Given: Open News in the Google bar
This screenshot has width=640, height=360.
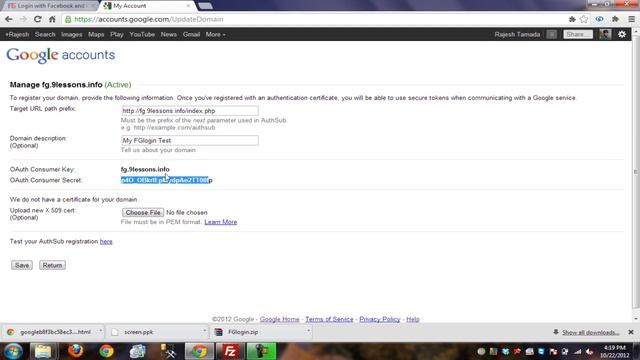Looking at the screenshot, I should coord(169,35).
